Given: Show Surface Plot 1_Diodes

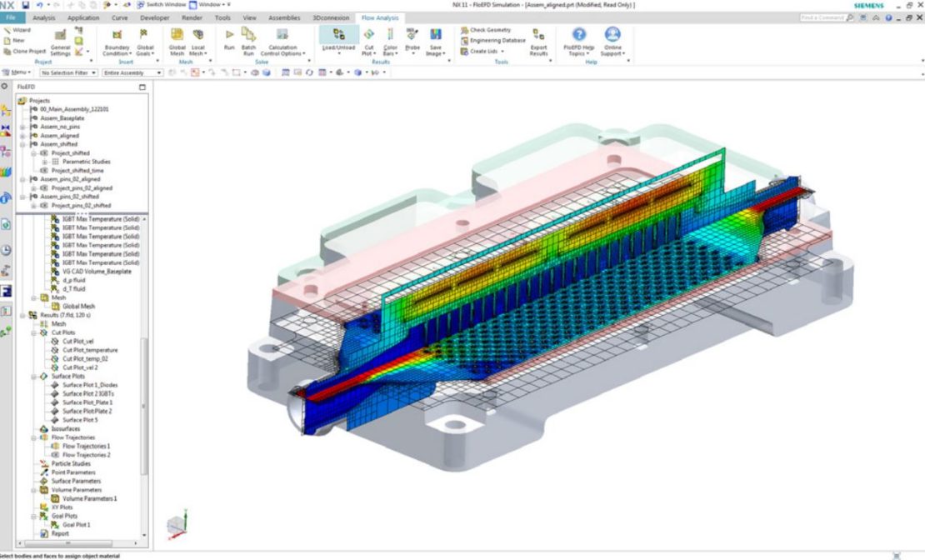Looking at the screenshot, I should tap(89, 386).
